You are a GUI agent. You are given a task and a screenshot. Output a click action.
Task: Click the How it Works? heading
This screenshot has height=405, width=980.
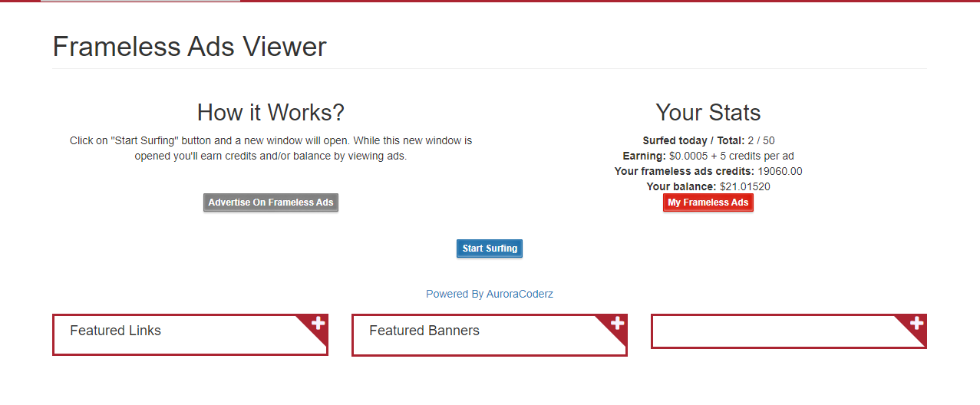coord(271,113)
